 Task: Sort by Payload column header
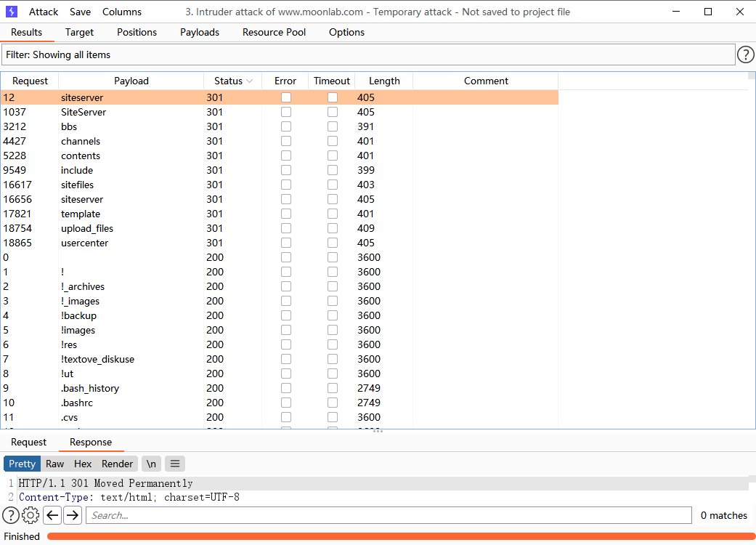[131, 81]
